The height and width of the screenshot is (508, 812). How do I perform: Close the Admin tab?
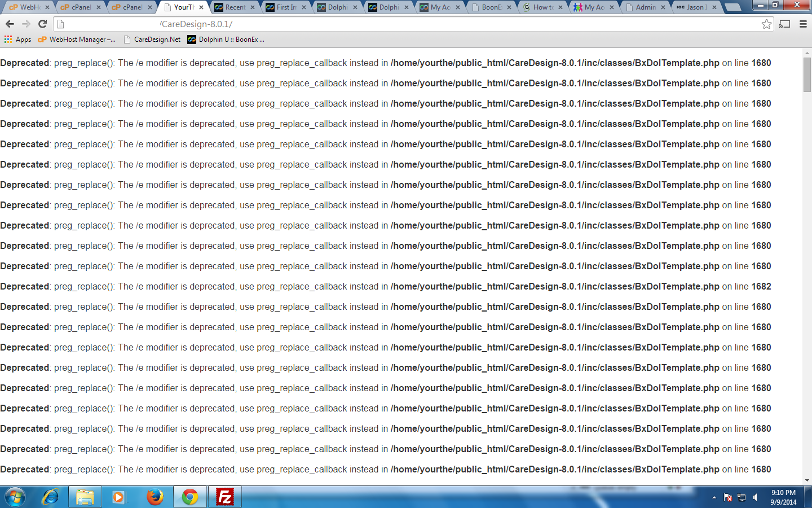pyautogui.click(x=663, y=7)
